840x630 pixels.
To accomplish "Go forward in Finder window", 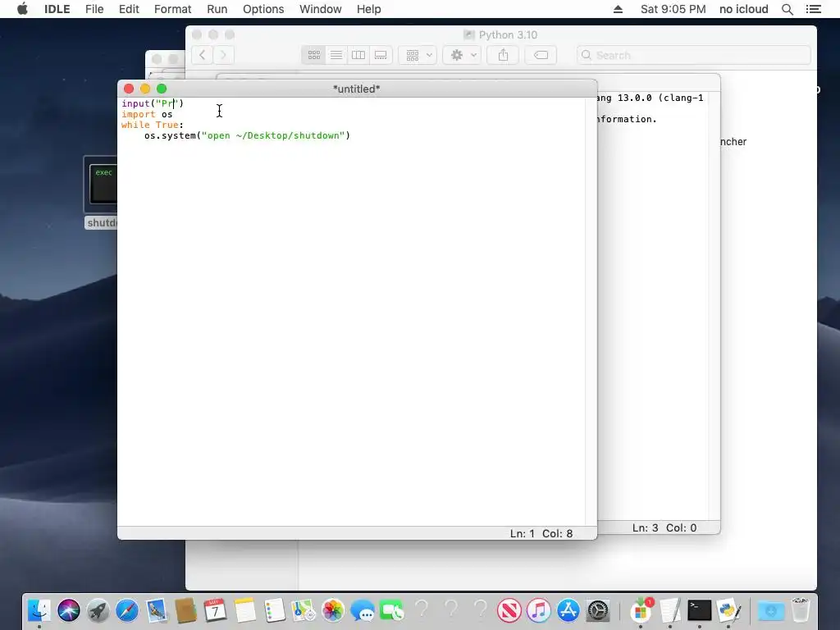I will click(x=223, y=55).
